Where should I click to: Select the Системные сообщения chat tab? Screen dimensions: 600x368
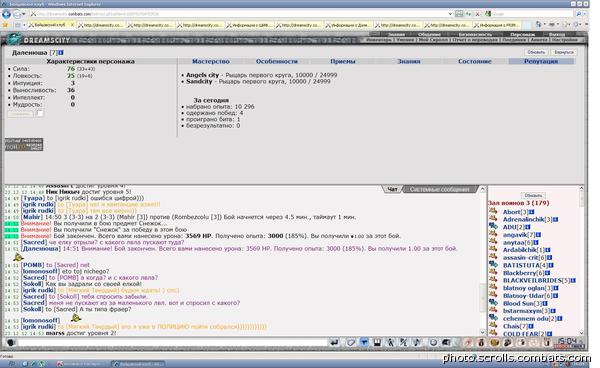click(x=439, y=189)
